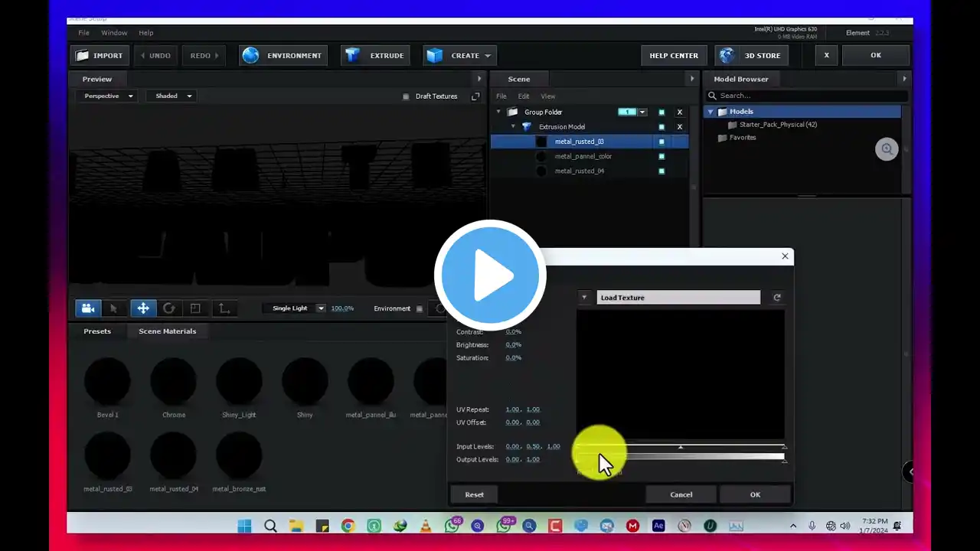Open the Windows Start menu
Viewport: 980px width, 551px height.
coord(244,526)
